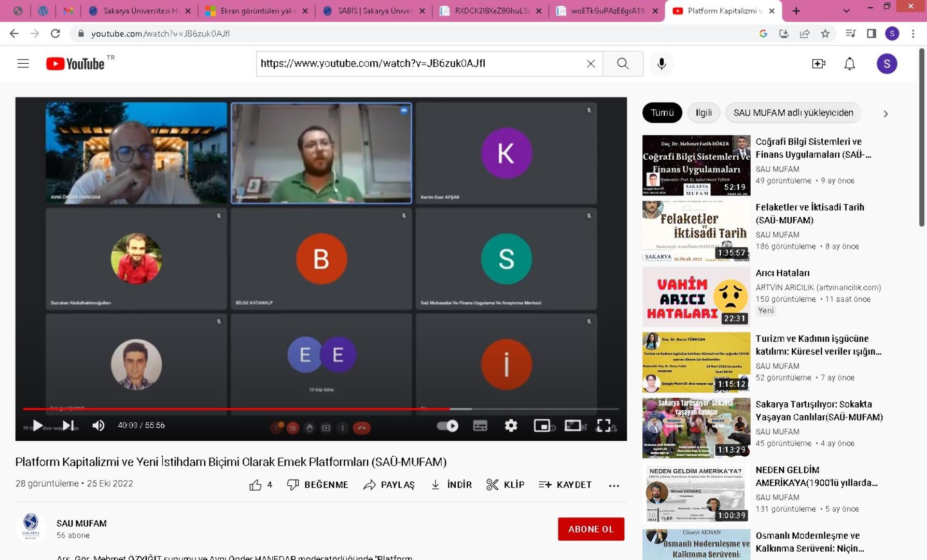
Task: Seek on the red video progress bar
Action: click(321, 409)
